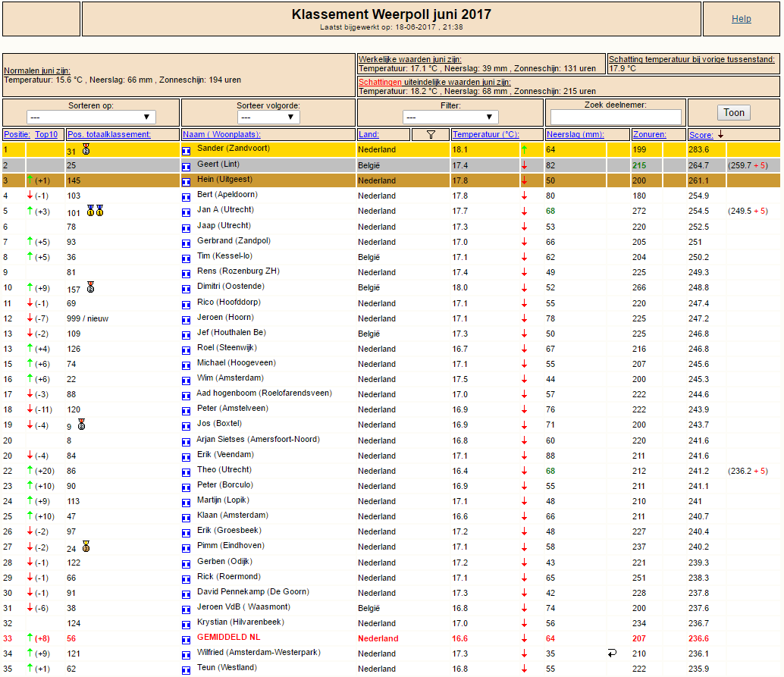The height and width of the screenshot is (677, 784).
Task: Sort by Land column header
Action: coord(368,134)
